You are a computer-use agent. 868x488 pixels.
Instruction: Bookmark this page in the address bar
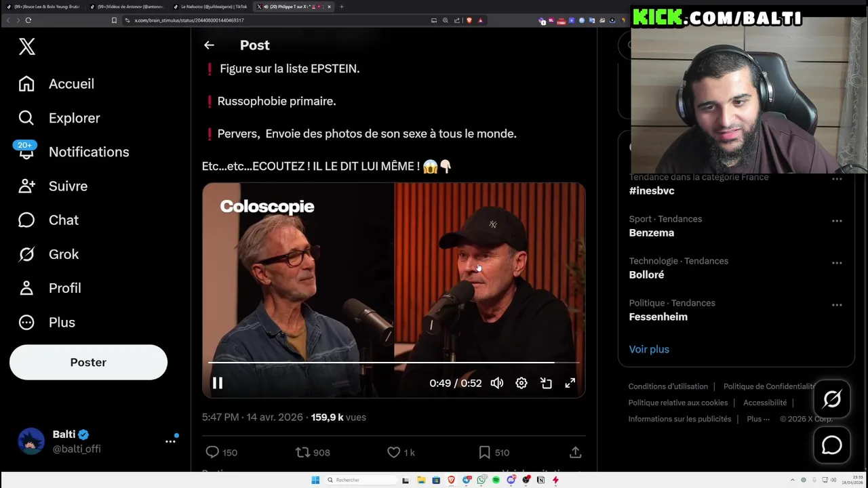(114, 20)
